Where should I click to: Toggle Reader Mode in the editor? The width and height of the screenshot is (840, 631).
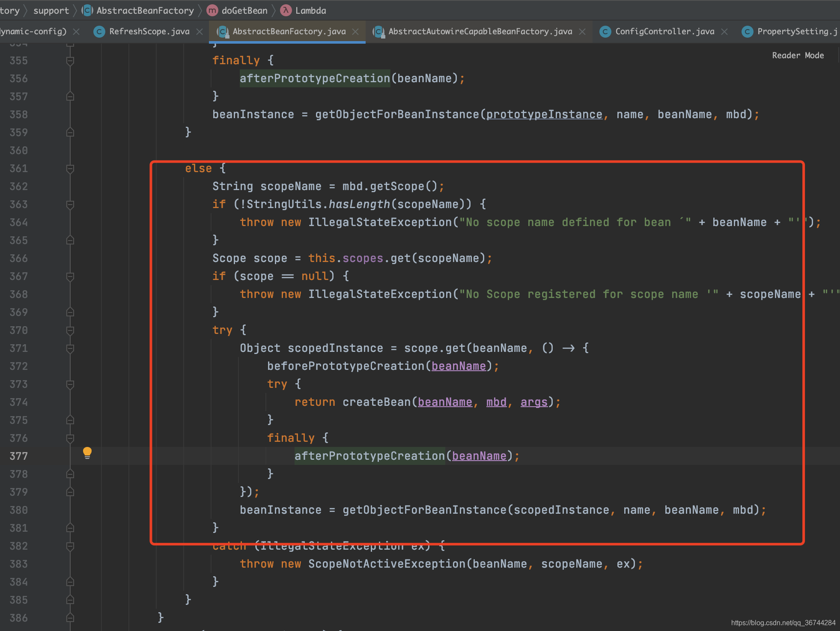[798, 55]
